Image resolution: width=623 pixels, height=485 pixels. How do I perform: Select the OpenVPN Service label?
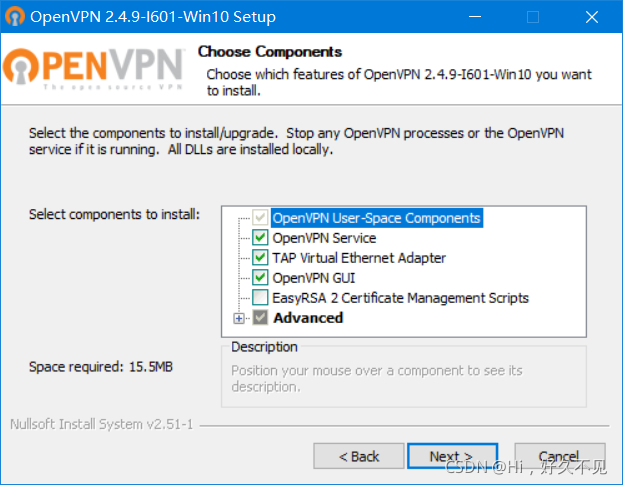click(324, 238)
